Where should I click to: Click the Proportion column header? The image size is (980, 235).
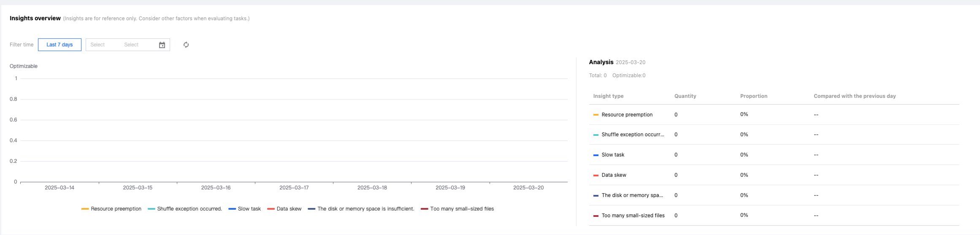click(753, 96)
